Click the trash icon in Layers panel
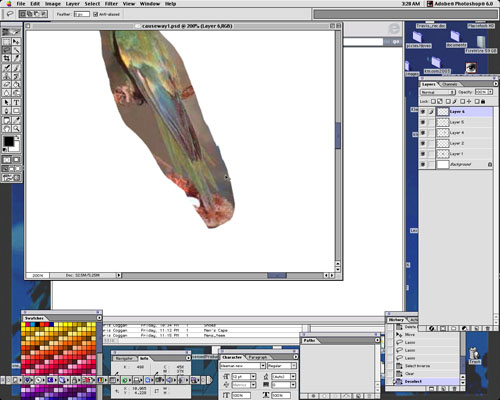The height and width of the screenshot is (400, 500). click(x=487, y=328)
